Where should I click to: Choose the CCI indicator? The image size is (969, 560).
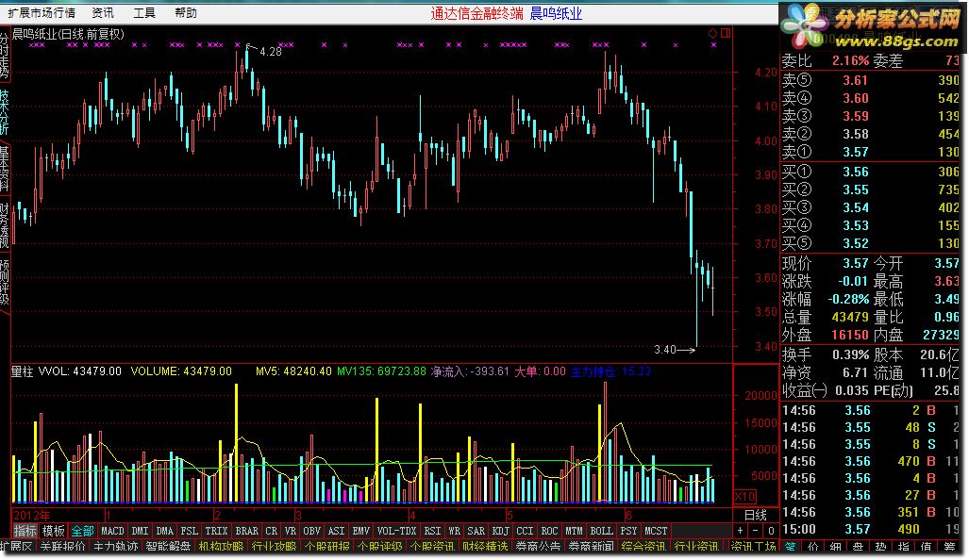click(x=525, y=531)
